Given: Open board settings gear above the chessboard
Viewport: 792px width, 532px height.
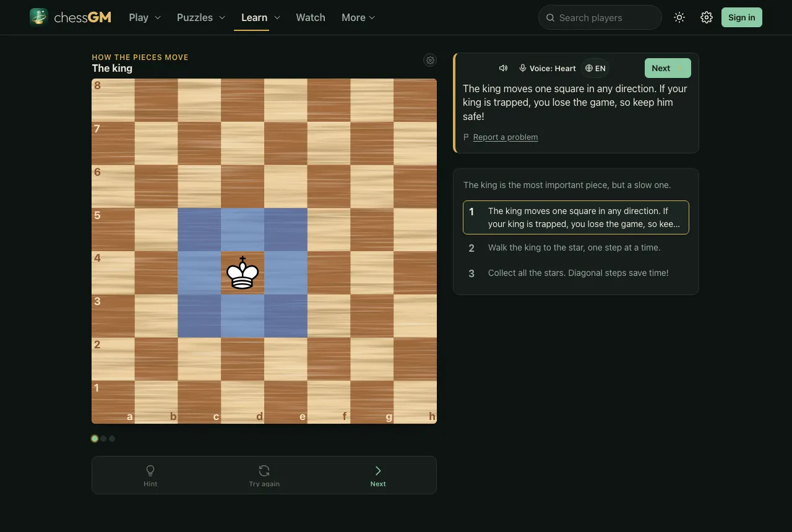Looking at the screenshot, I should coord(430,60).
